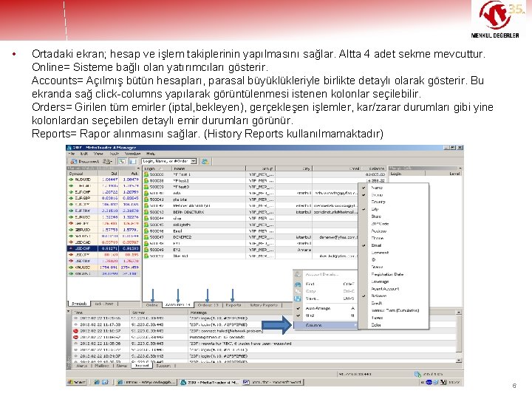Screen dimensions: 532x399
Task: Click the Disconnect toolbar button
Action: (x=85, y=162)
